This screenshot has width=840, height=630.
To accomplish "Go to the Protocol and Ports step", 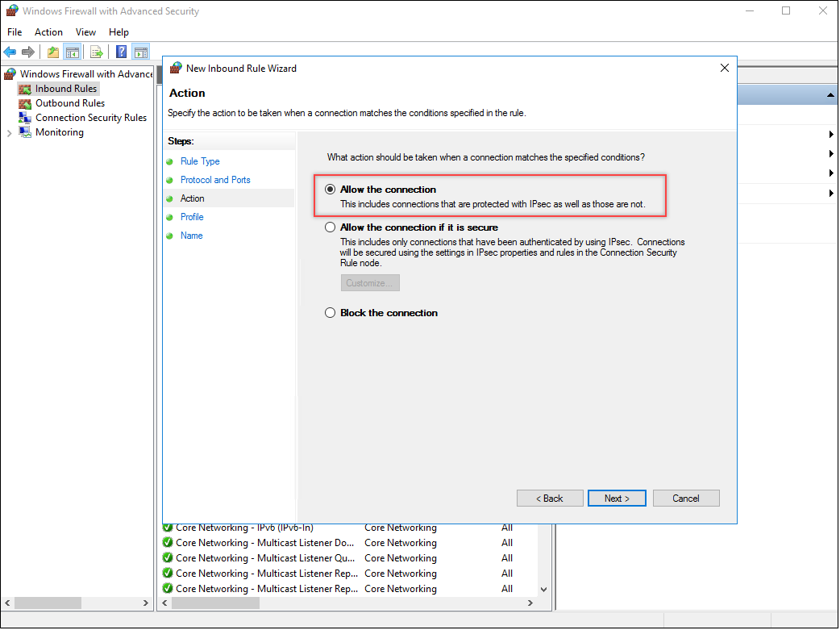I will [x=215, y=180].
